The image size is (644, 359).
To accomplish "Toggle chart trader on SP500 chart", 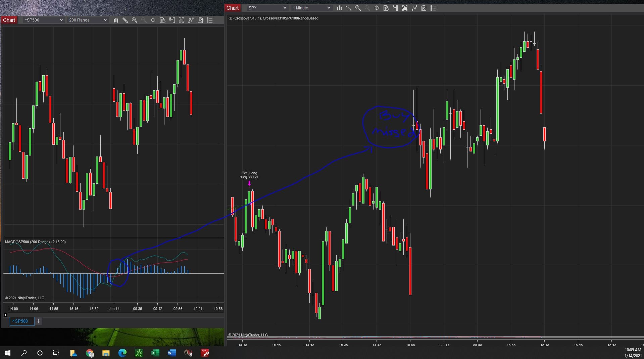I will (x=172, y=20).
